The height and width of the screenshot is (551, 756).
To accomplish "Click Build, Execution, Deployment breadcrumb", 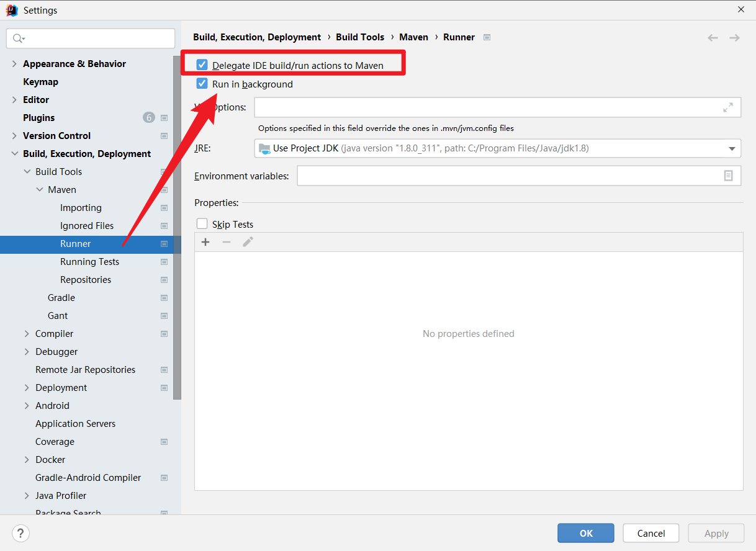I will [x=257, y=37].
